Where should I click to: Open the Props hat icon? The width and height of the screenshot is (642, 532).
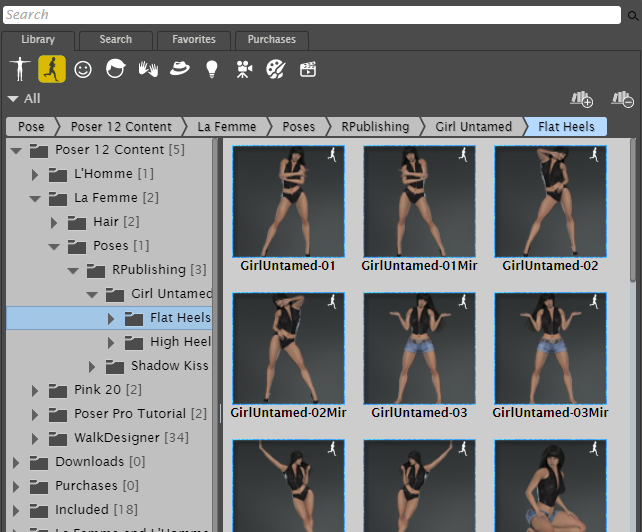(180, 69)
